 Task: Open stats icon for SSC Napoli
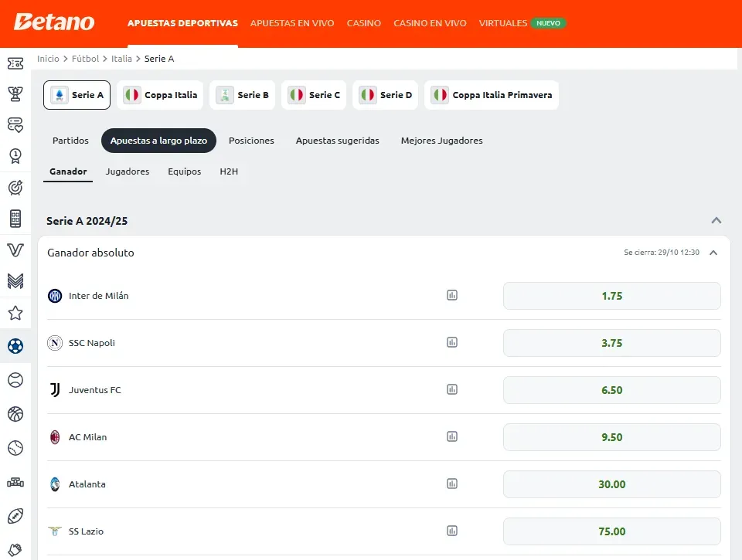(452, 342)
